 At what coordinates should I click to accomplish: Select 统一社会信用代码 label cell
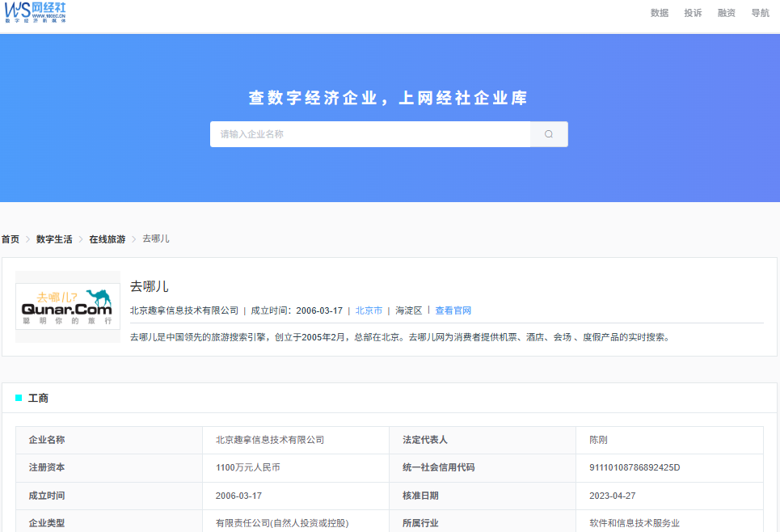click(483, 468)
